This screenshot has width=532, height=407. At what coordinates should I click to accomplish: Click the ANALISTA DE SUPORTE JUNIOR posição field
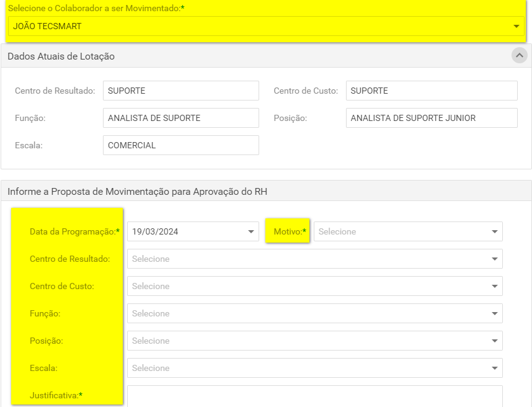[x=432, y=118]
